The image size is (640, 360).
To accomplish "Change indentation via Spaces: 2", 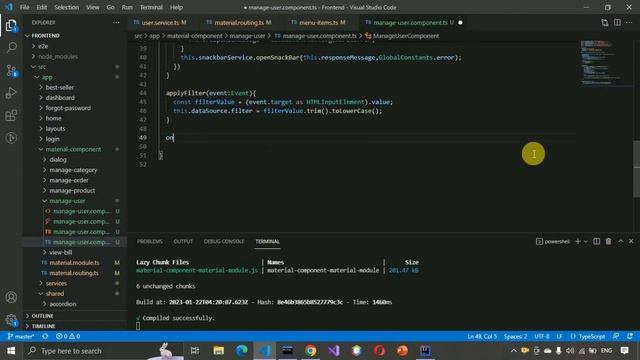I will point(515,336).
